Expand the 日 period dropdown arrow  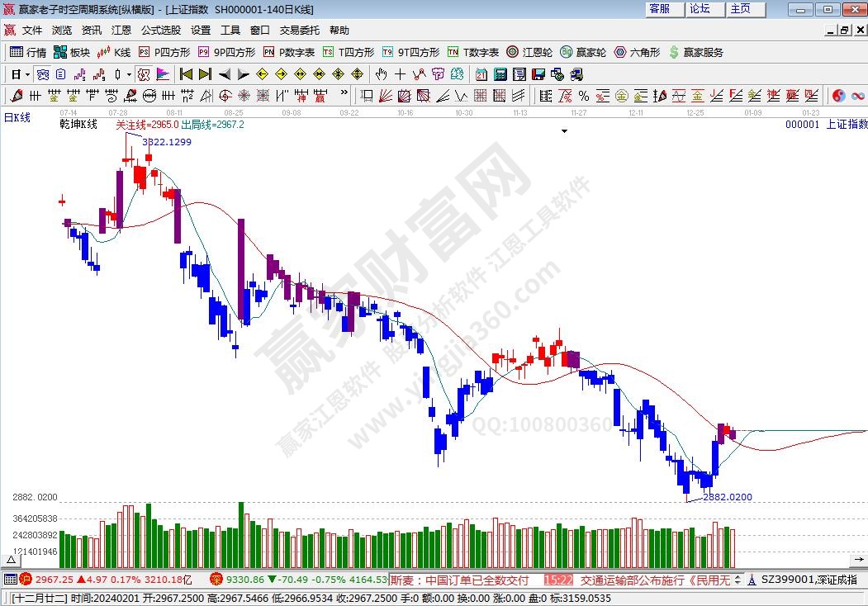point(27,74)
